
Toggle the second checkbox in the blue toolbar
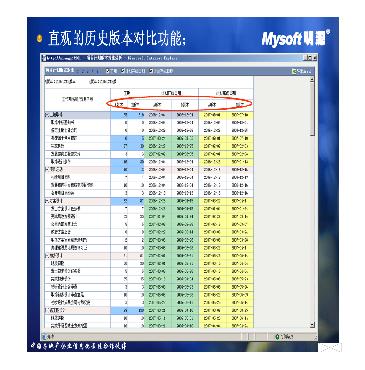[x=123, y=71]
